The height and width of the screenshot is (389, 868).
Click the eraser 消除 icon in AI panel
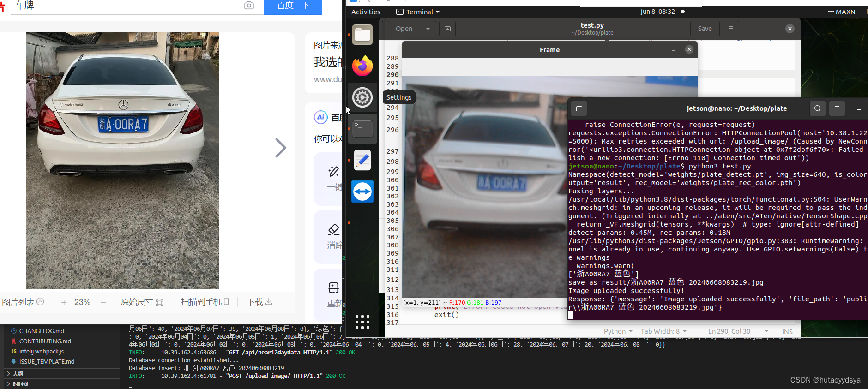tap(333, 229)
